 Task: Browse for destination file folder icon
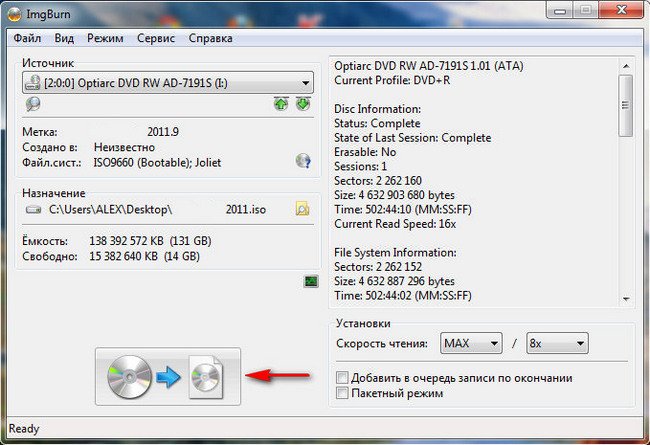point(303,209)
